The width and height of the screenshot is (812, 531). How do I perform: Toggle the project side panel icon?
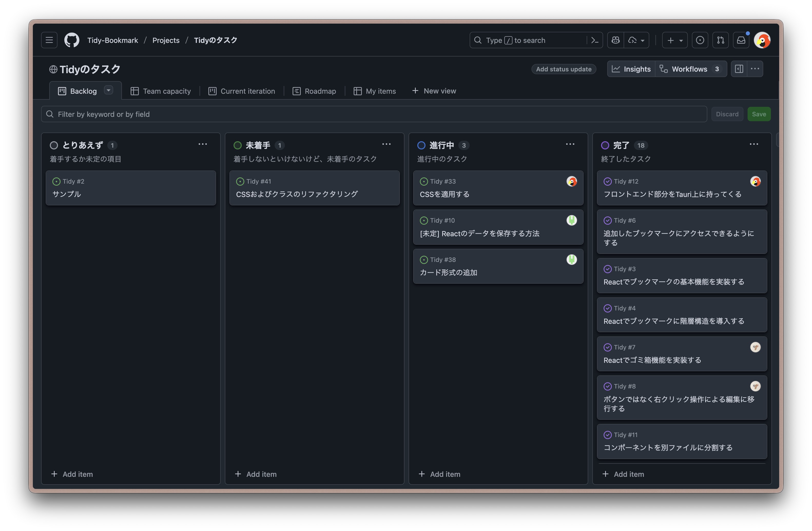(x=739, y=69)
